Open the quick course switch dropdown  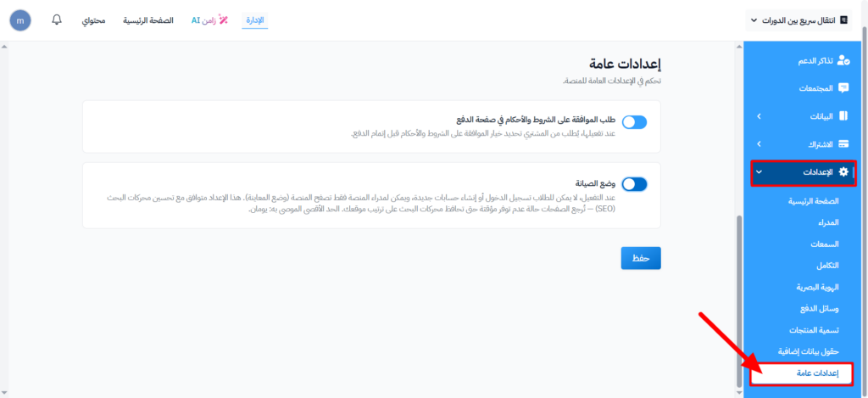pos(799,20)
